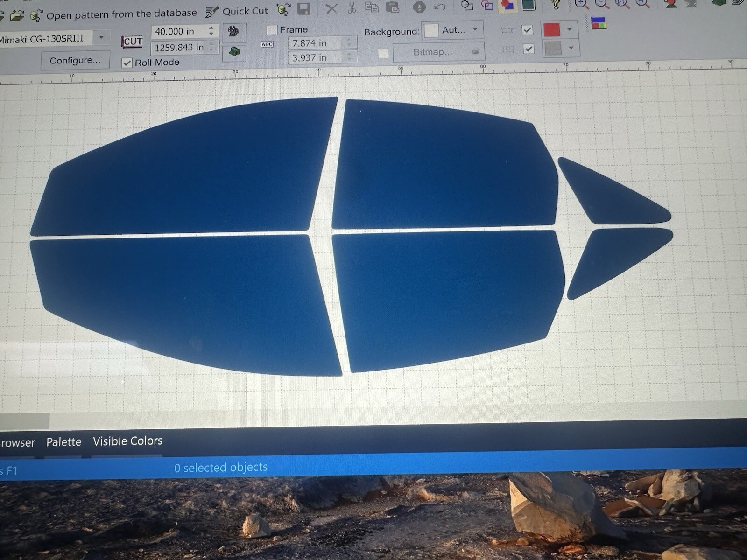Click the red color swatch
This screenshot has height=560, width=747.
552,29
